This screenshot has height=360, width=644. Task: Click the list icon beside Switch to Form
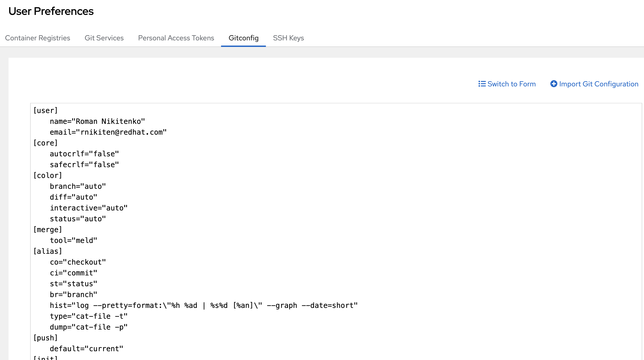point(482,84)
